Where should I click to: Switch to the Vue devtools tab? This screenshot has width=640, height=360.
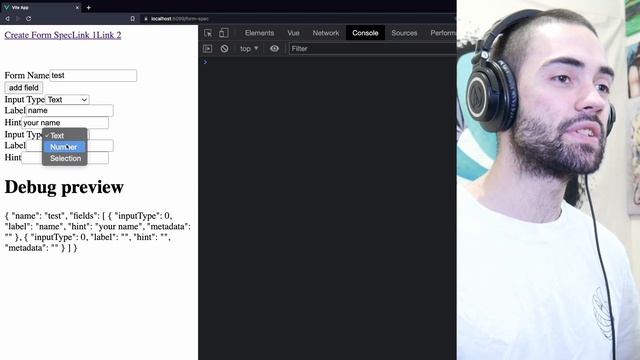[x=293, y=33]
